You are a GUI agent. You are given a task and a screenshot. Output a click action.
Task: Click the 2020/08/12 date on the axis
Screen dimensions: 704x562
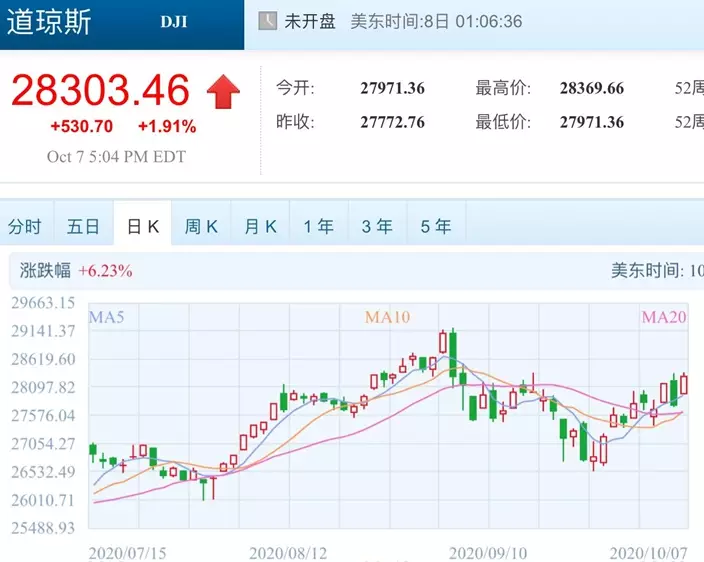(x=289, y=552)
